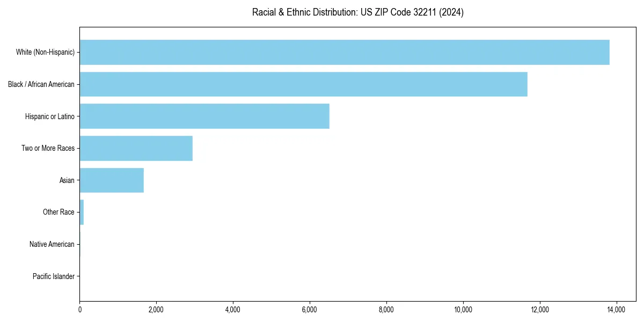The width and height of the screenshot is (644, 322).
Task: Click the 2,000 tick label
Action: (x=157, y=310)
